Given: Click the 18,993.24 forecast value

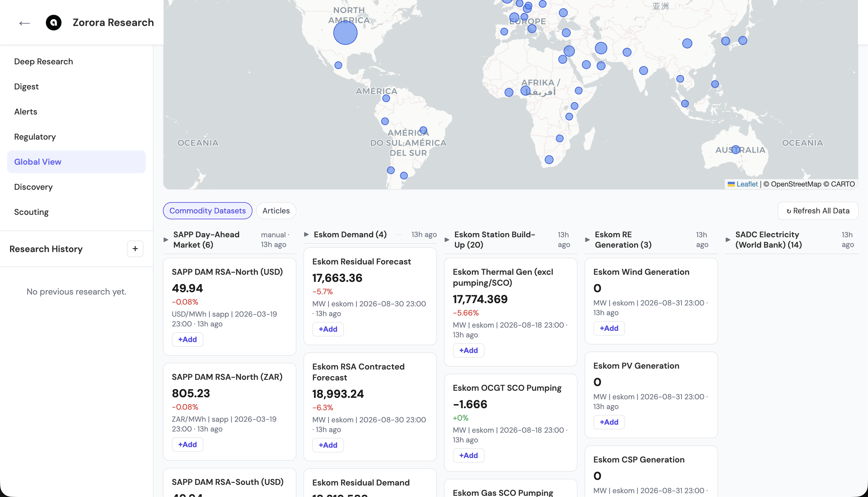Looking at the screenshot, I should (x=338, y=394).
